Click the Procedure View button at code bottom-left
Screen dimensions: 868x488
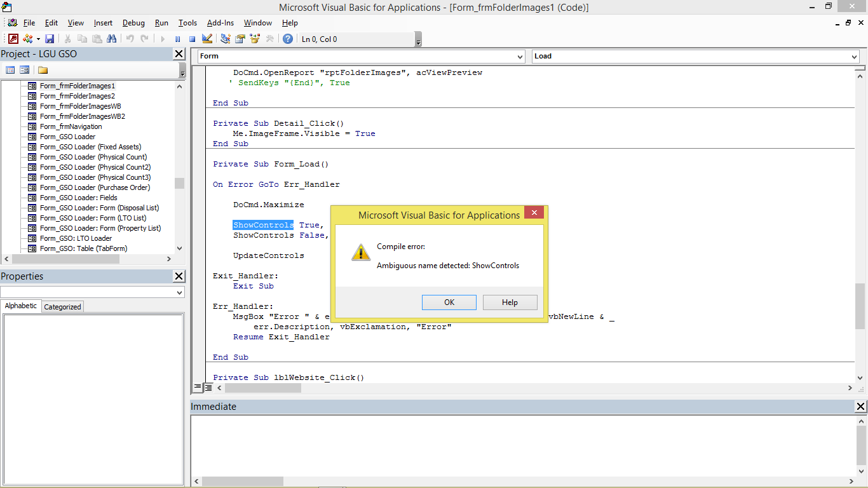(x=198, y=387)
